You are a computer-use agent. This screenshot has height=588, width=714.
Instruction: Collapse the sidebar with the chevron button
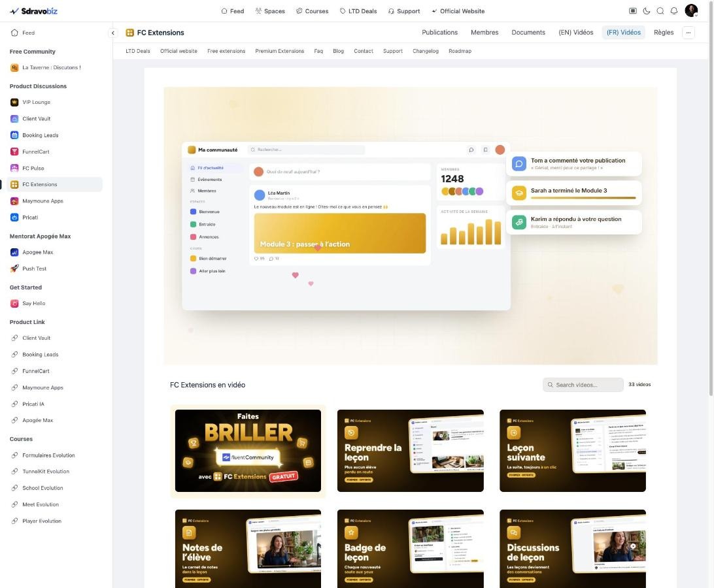tap(113, 33)
